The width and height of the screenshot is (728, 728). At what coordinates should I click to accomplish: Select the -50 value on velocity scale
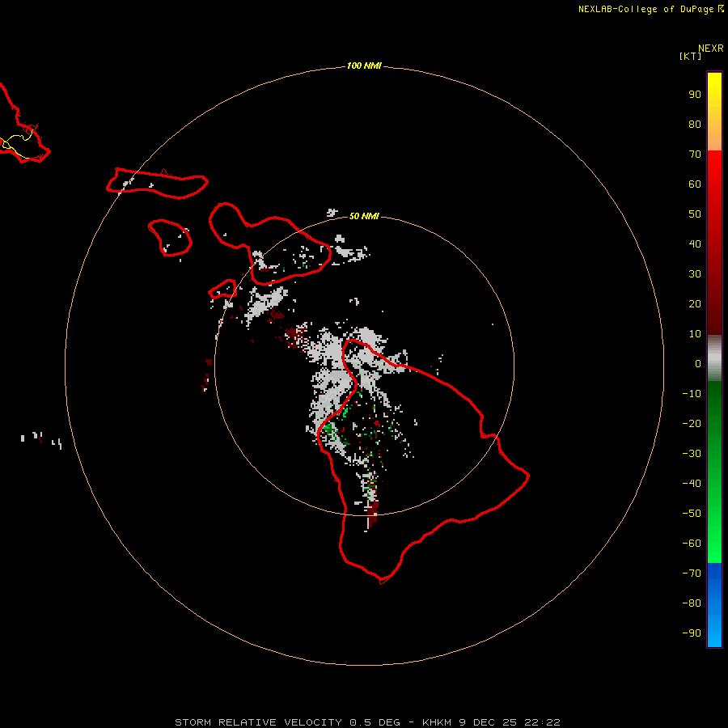click(x=692, y=514)
